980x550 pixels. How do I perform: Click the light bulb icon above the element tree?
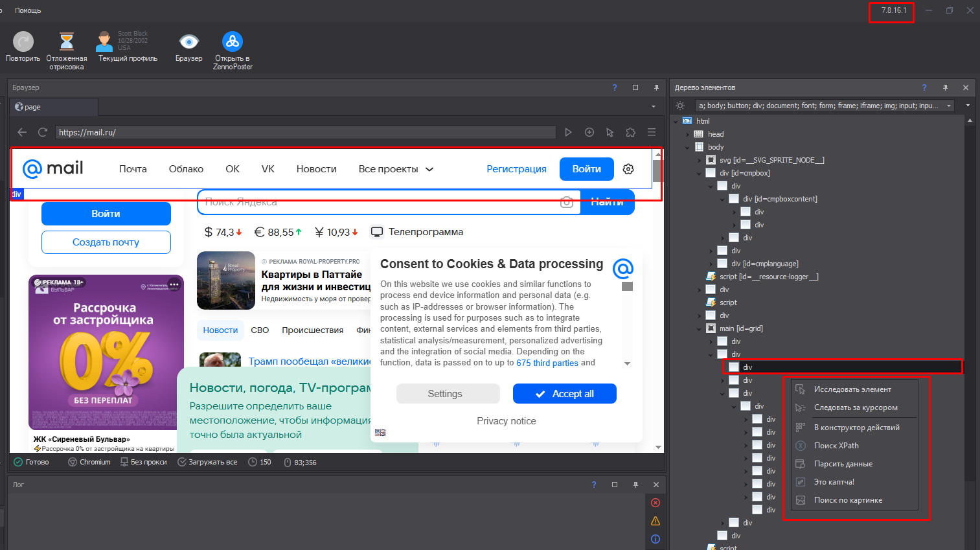pos(680,106)
